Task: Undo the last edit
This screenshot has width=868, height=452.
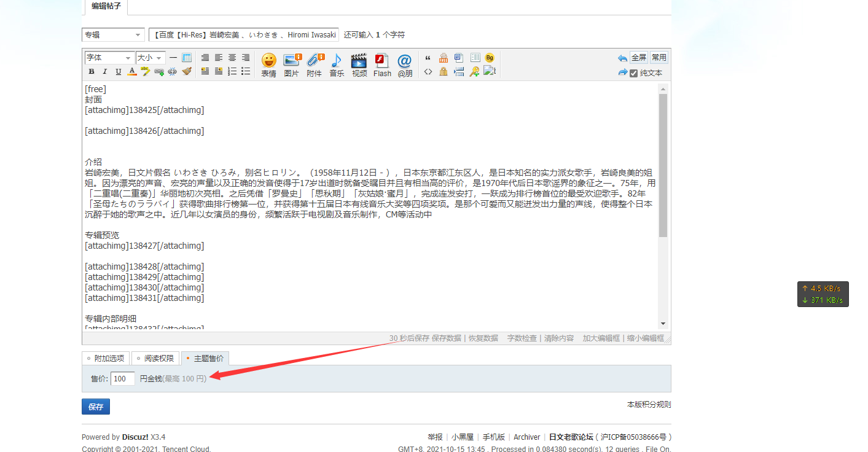Action: [x=622, y=58]
